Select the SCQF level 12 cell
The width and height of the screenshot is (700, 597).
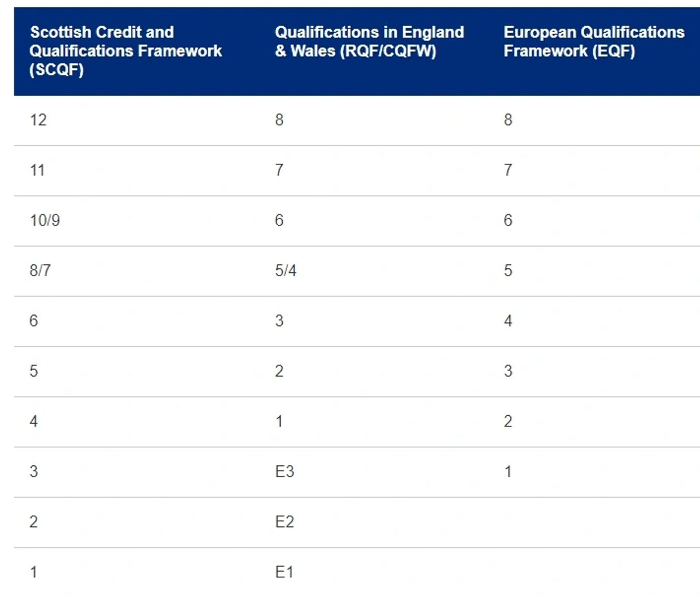(38, 120)
